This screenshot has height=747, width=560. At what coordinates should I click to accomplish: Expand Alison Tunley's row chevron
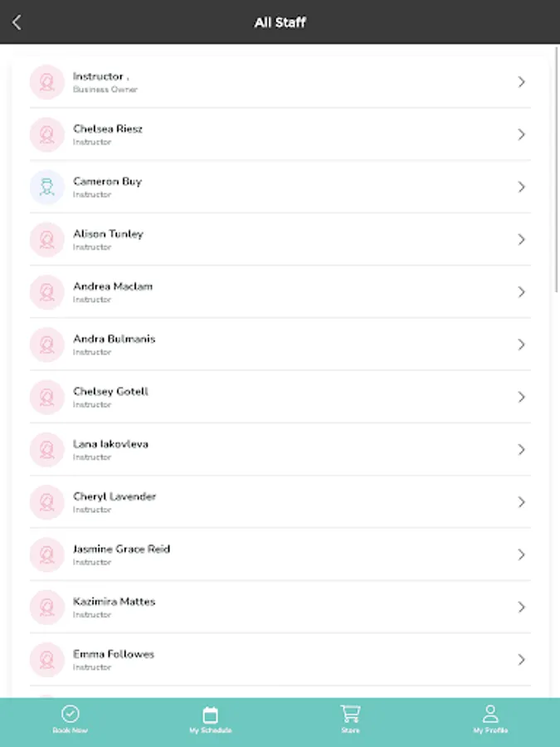pos(521,239)
